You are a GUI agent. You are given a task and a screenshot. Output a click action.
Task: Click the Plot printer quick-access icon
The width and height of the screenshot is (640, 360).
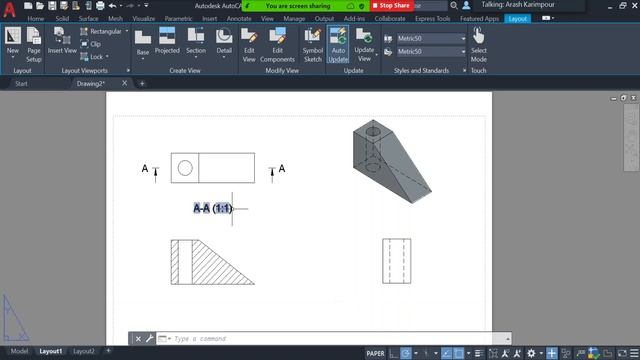100,6
